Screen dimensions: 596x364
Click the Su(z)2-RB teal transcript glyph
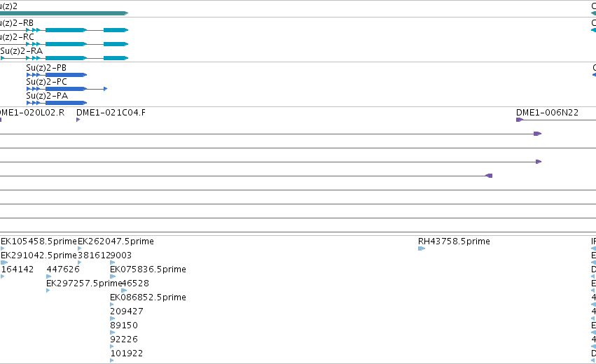pyautogui.click(x=64, y=30)
